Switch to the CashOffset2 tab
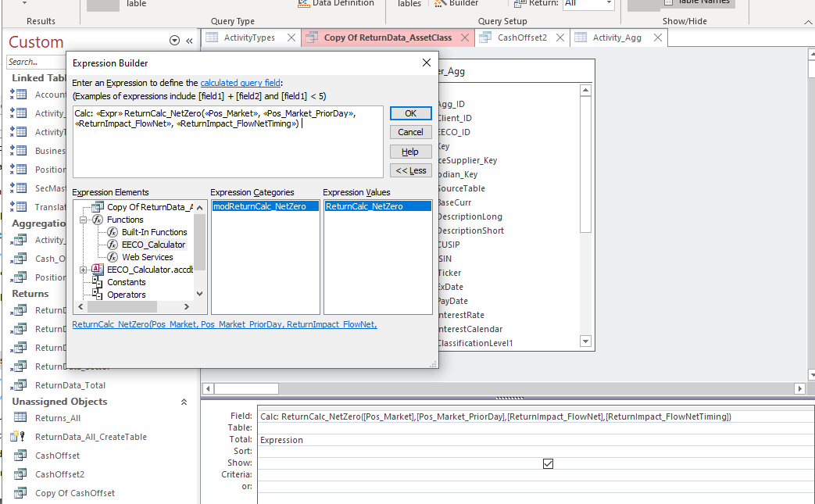815x504 pixels. point(522,38)
